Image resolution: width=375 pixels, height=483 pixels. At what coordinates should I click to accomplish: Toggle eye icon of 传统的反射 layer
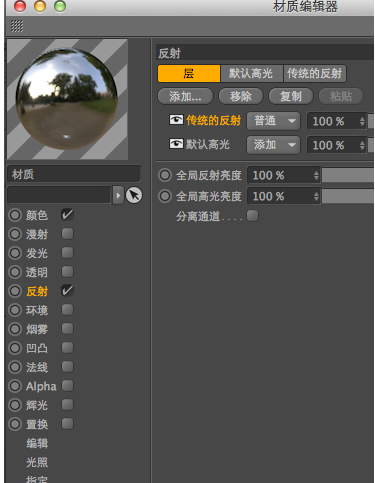pos(176,120)
